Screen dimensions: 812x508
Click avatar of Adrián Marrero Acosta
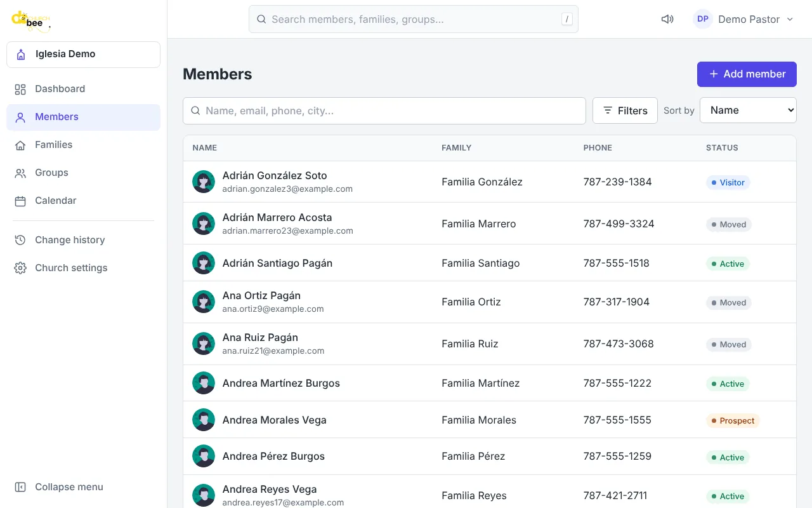tap(204, 224)
